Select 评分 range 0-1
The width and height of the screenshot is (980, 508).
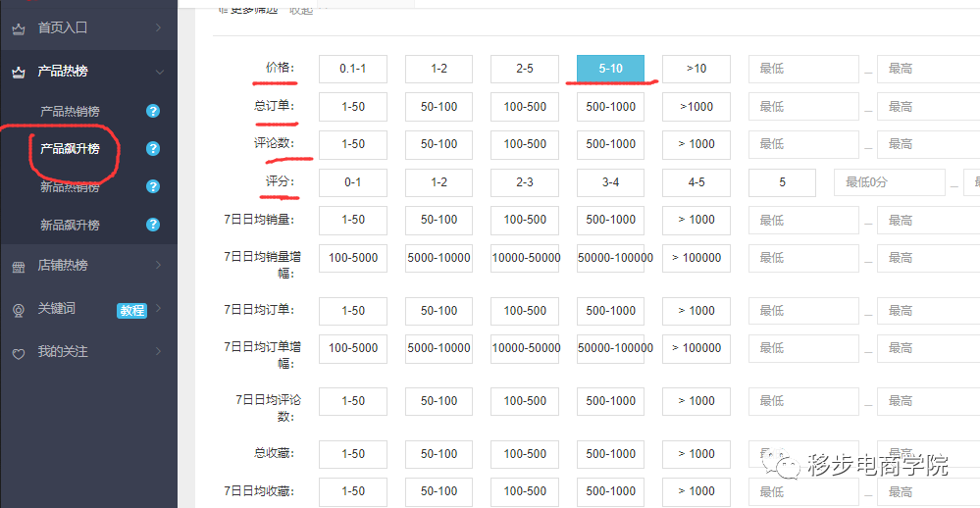tap(353, 182)
